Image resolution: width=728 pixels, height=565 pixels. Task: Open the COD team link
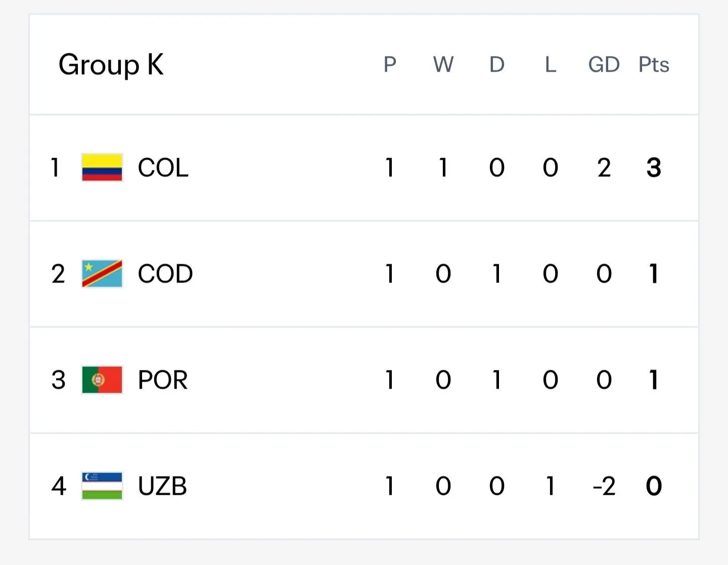(165, 274)
